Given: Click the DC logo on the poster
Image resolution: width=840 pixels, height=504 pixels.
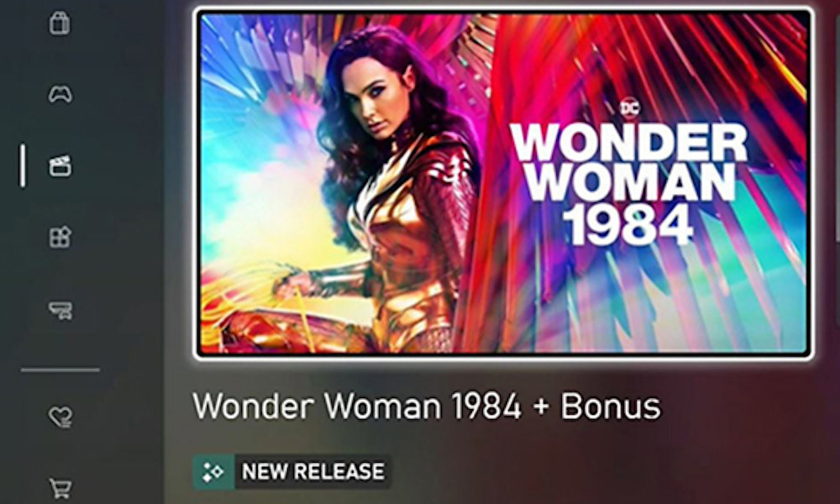Looking at the screenshot, I should [629, 108].
